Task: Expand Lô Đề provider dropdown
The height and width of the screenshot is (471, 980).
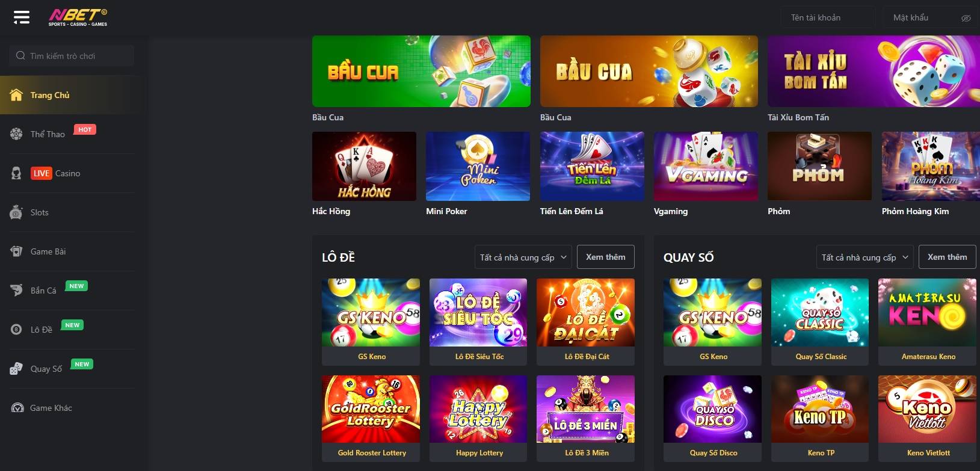Action: tap(523, 257)
